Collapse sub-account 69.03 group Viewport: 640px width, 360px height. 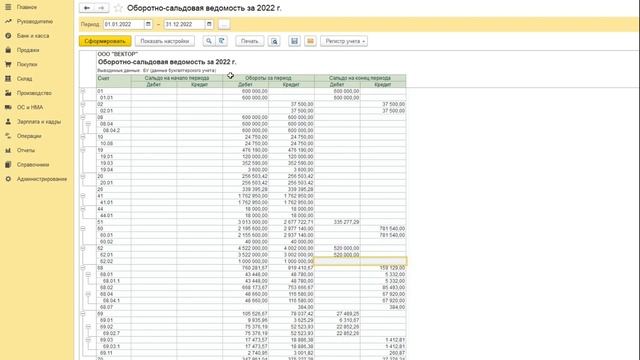click(88, 340)
